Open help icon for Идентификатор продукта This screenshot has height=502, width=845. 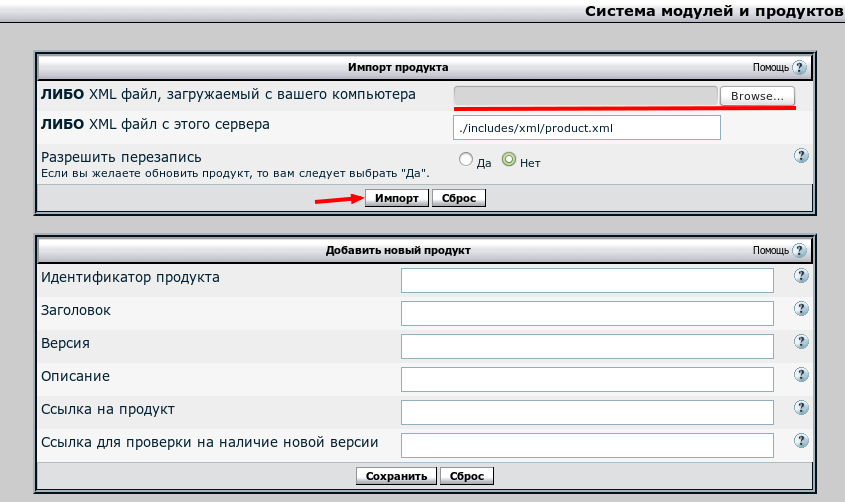pos(801,277)
